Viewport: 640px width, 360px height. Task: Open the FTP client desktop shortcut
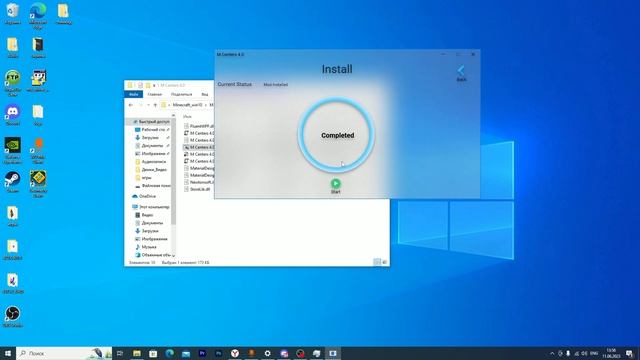pos(13,83)
